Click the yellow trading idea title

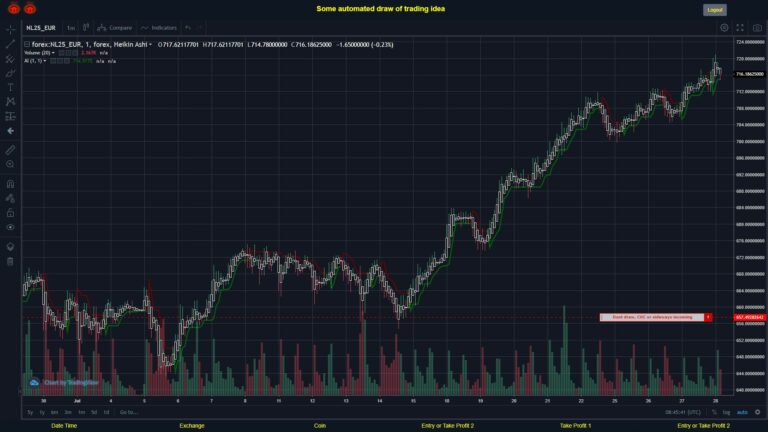[381, 9]
